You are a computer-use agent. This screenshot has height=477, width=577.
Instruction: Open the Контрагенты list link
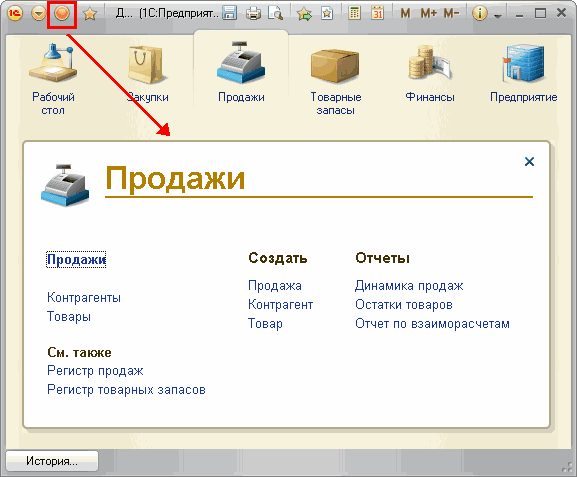click(84, 297)
